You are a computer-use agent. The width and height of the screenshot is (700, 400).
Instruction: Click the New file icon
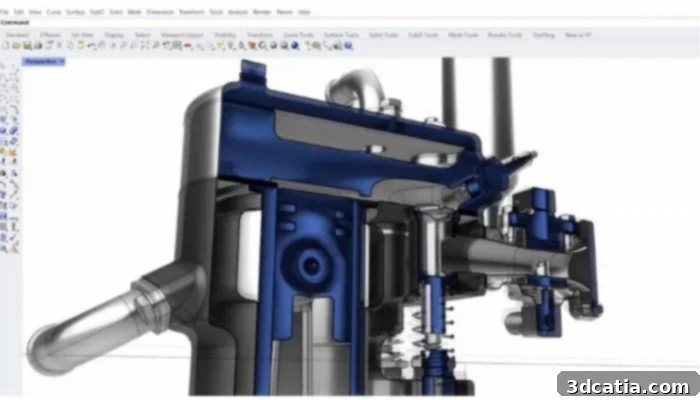[x=6, y=46]
